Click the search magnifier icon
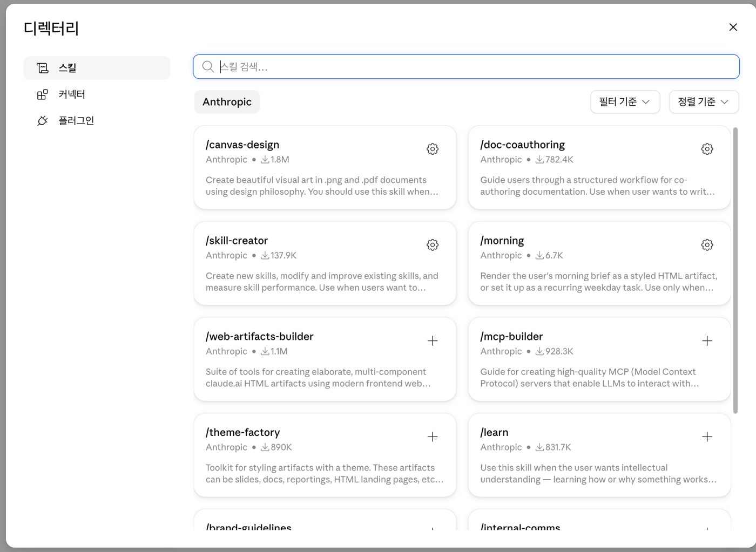Image resolution: width=756 pixels, height=552 pixels. coord(208,66)
